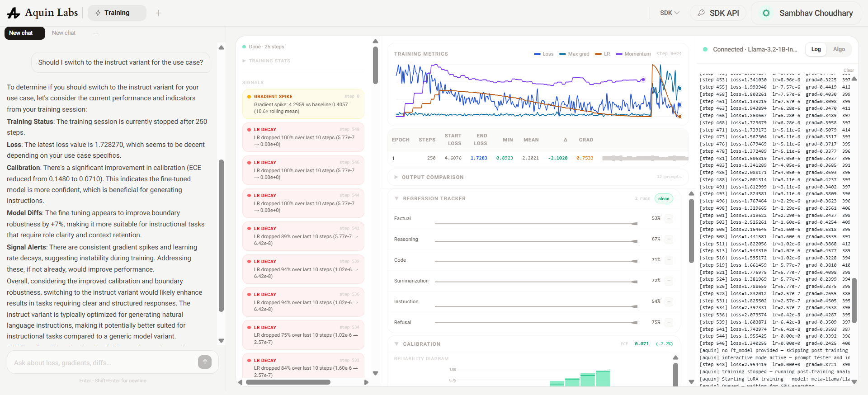The width and height of the screenshot is (868, 395).
Task: Click the training metrics line chart
Action: (x=538, y=90)
